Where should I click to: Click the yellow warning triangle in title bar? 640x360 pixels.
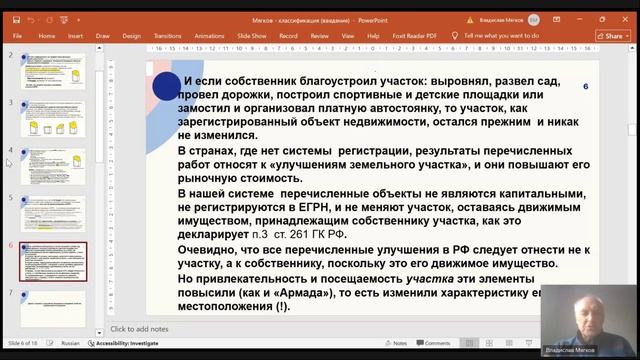point(470,20)
